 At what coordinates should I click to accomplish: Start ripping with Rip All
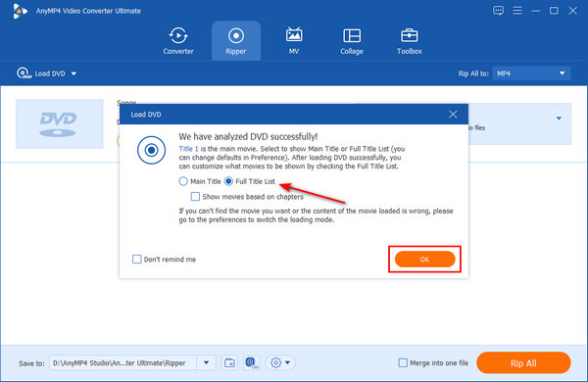pyautogui.click(x=523, y=362)
